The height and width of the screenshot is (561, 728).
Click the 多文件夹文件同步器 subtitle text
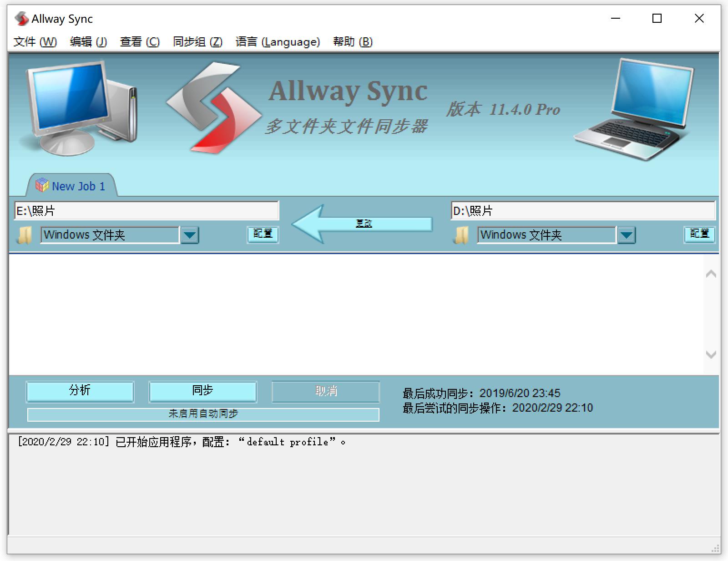pos(346,126)
